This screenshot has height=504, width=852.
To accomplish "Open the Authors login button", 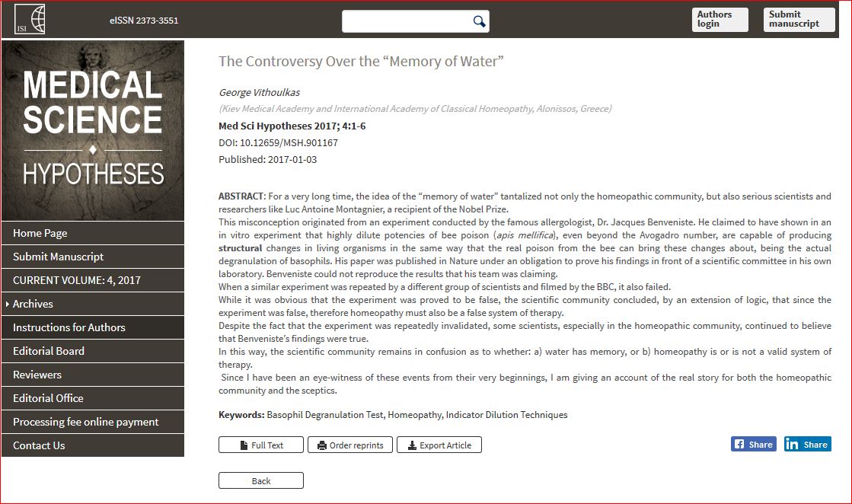I will click(x=720, y=20).
